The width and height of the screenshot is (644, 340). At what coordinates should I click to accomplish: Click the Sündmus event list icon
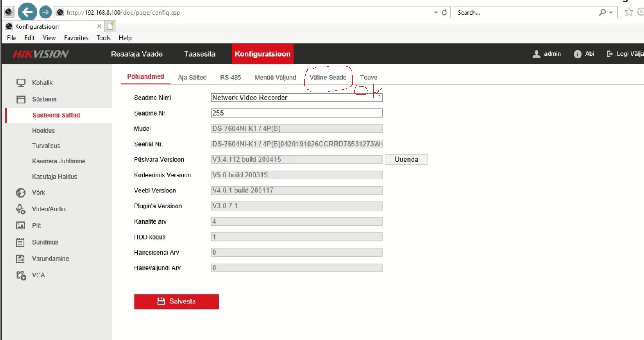coord(21,242)
